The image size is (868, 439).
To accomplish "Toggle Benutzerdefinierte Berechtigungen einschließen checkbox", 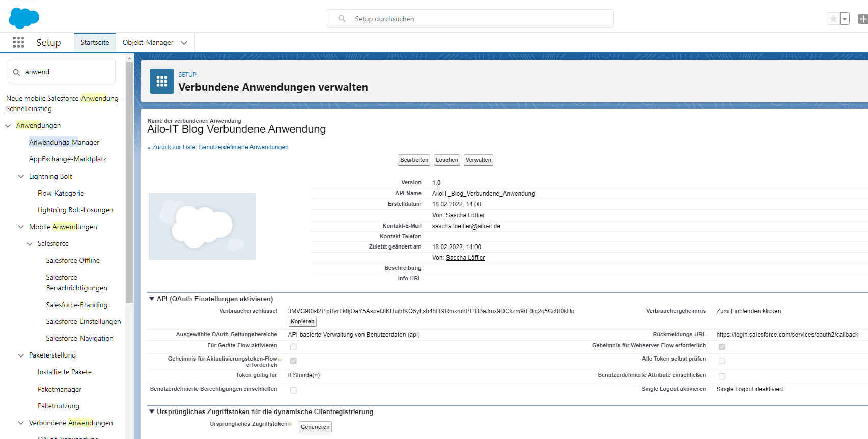I will [x=293, y=390].
